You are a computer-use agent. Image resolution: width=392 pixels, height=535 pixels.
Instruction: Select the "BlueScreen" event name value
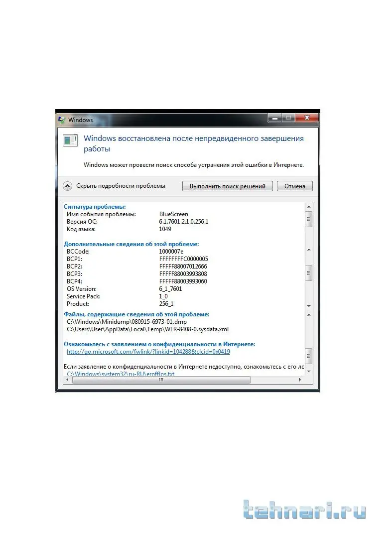tap(174, 214)
